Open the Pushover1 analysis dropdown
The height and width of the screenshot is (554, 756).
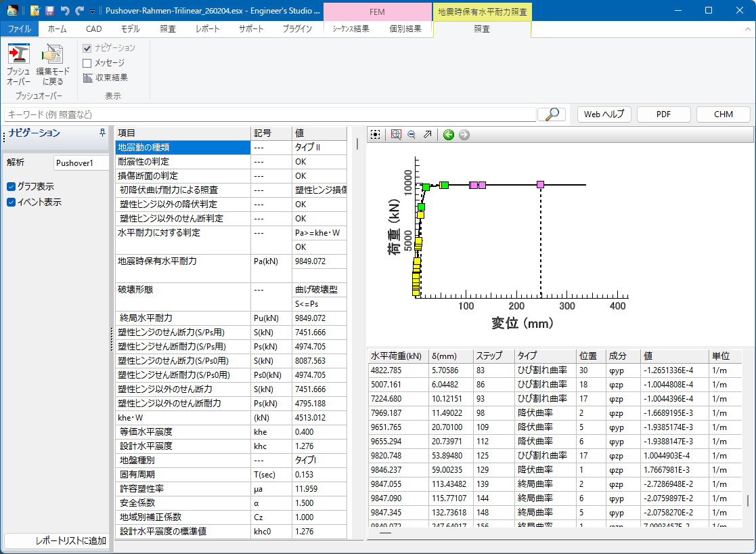[81, 163]
